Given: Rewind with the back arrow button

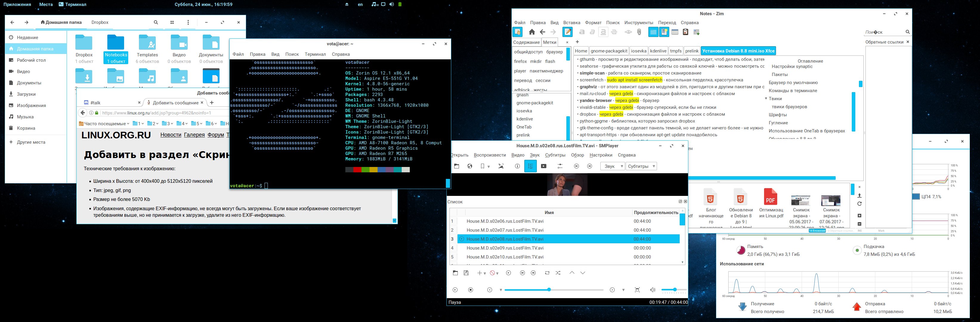Looking at the screenshot, I should [x=490, y=290].
